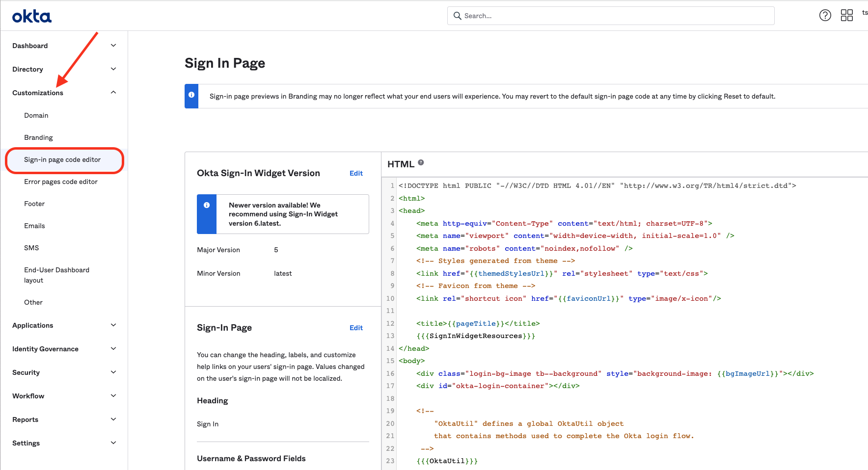This screenshot has width=868, height=470.
Task: Click the info icon on the newer version notice
Action: click(x=207, y=205)
